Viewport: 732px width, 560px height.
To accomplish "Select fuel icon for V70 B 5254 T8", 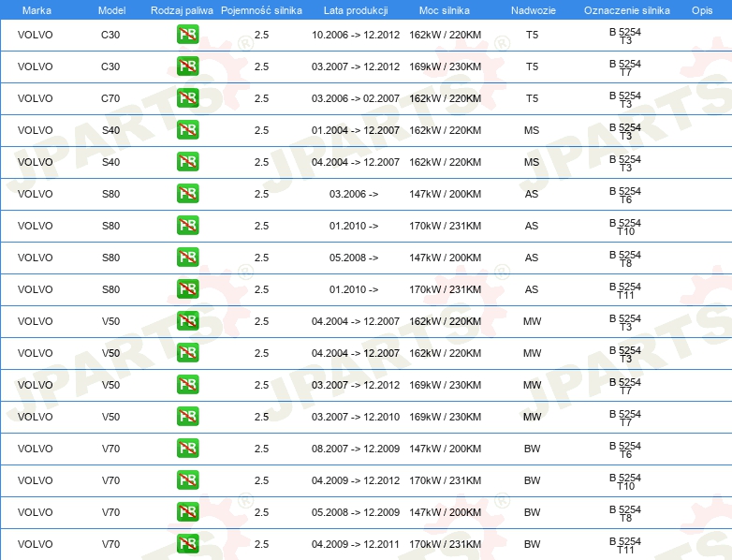I will (187, 512).
